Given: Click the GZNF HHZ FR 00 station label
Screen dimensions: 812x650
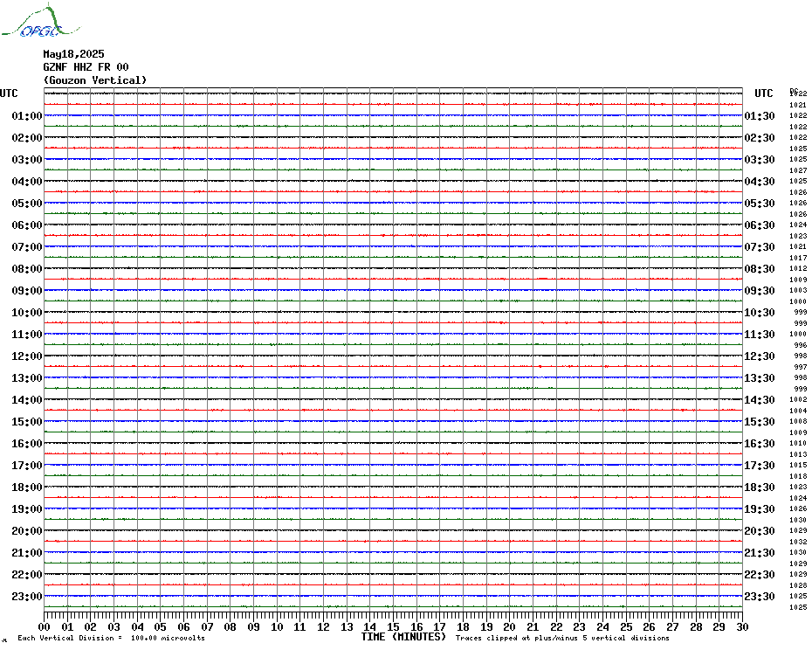Looking at the screenshot, I should click(x=86, y=67).
